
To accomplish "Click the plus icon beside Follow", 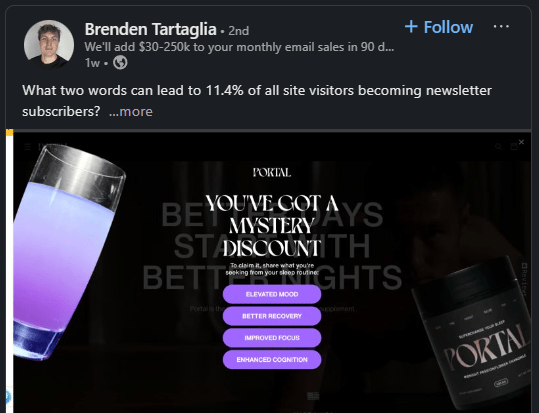I will pyautogui.click(x=411, y=26).
